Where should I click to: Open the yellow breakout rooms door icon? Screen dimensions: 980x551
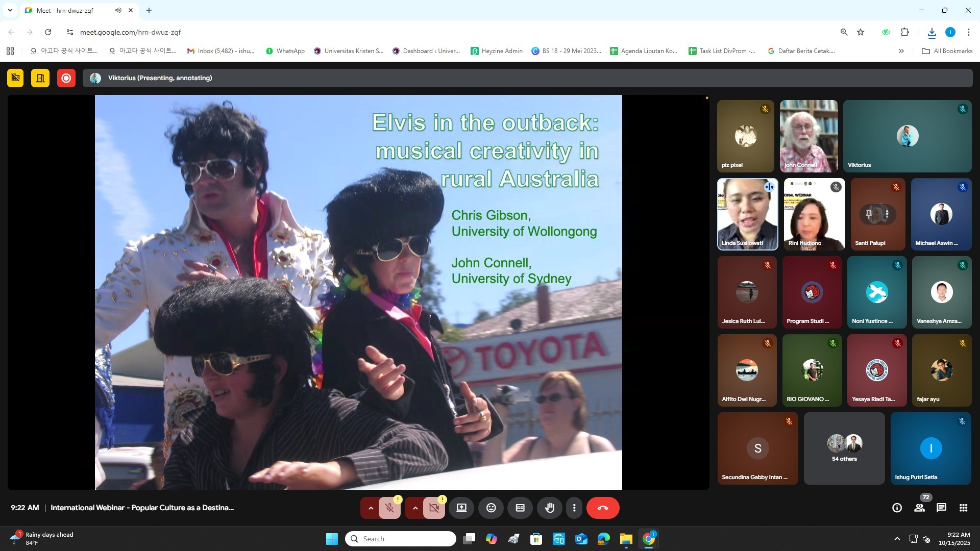coord(40,78)
